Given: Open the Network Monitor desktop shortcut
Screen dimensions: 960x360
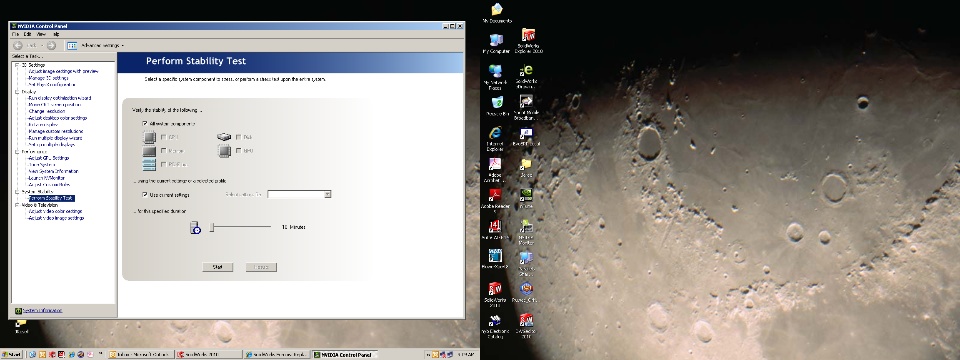Looking at the screenshot, I should click(527, 227).
